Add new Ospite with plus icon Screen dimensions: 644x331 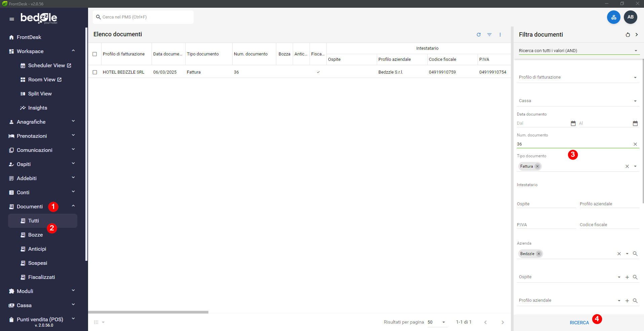click(627, 277)
